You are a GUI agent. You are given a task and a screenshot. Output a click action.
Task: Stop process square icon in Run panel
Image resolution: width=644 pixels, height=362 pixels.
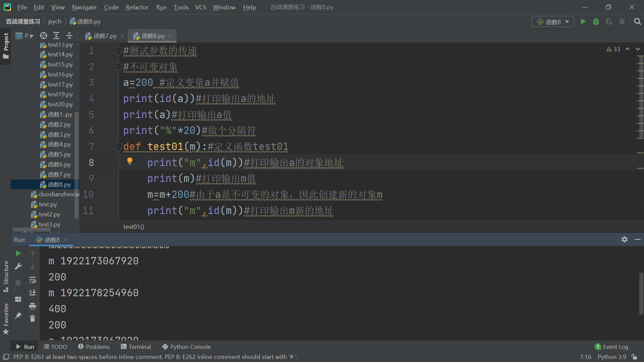pyautogui.click(x=18, y=283)
